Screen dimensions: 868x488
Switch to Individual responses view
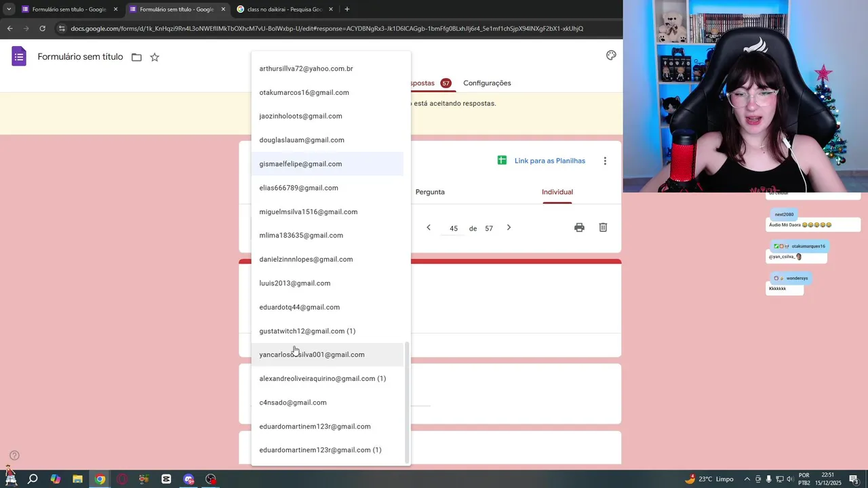pos(557,192)
